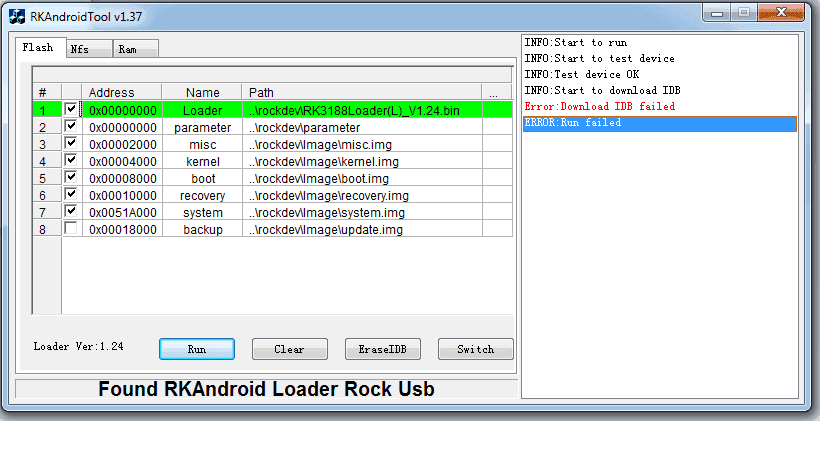Toggle the kernel row checkbox
The image size is (820, 462).
[71, 160]
